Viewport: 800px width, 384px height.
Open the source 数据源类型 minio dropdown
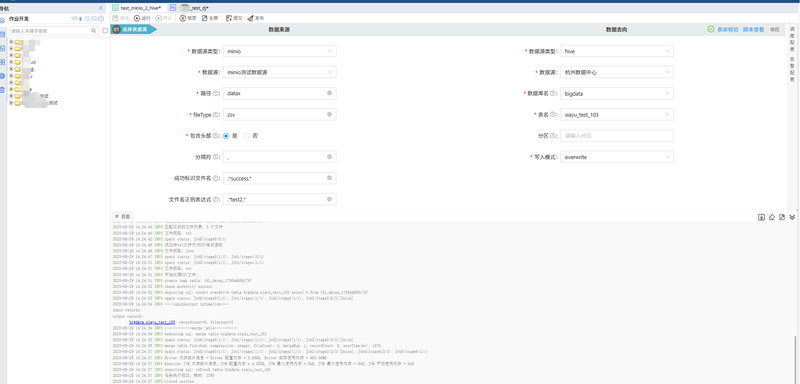click(280, 51)
